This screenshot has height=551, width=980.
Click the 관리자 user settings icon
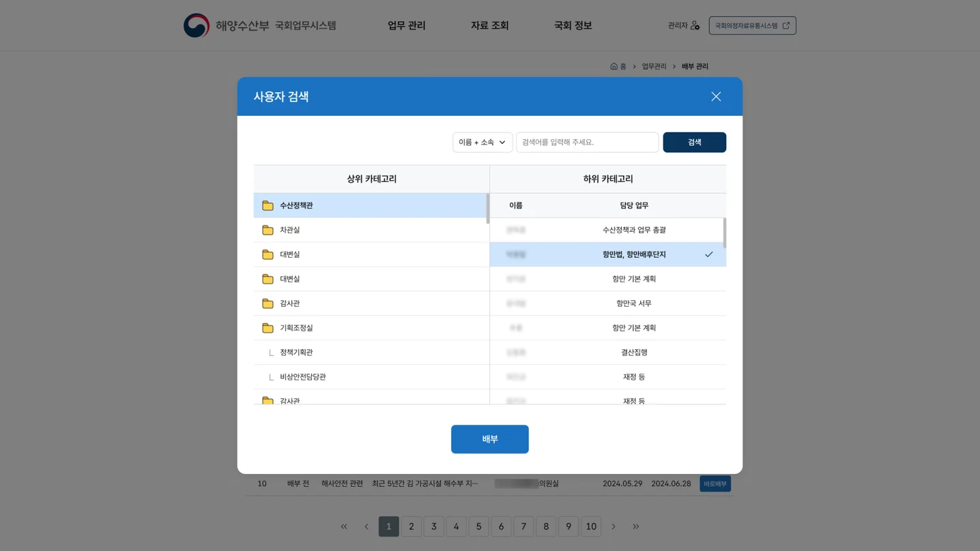click(x=695, y=25)
